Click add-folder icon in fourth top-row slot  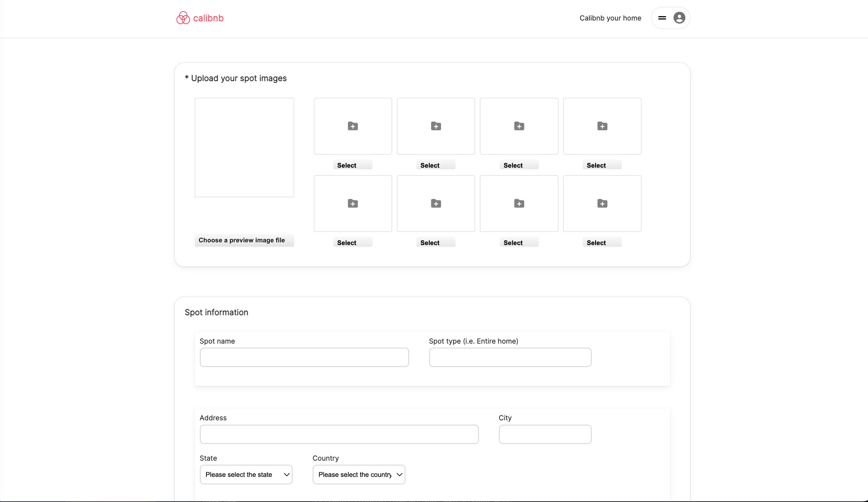click(602, 126)
